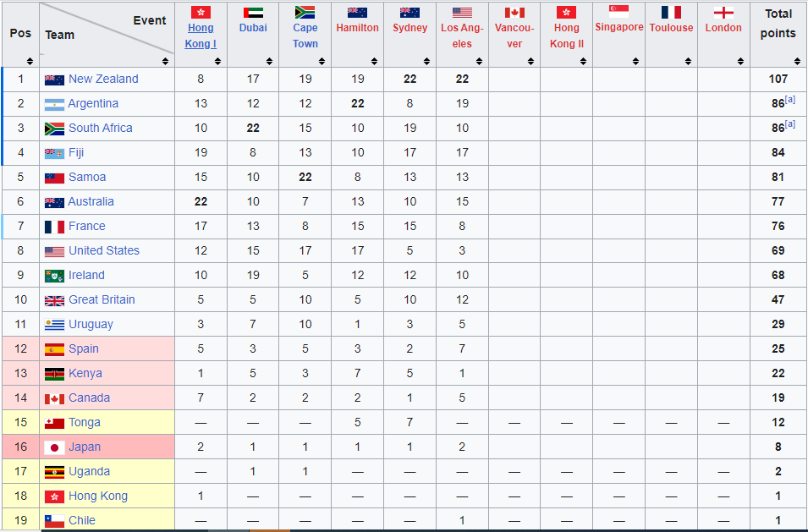Sort by Team column sort arrows

point(166,62)
